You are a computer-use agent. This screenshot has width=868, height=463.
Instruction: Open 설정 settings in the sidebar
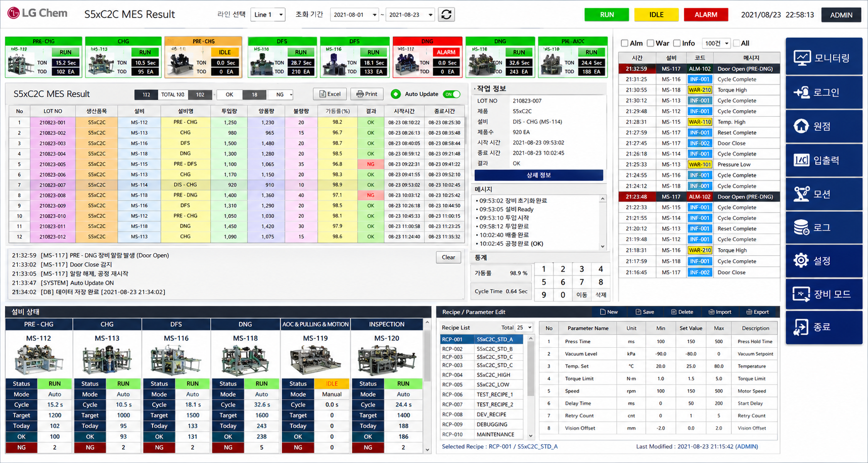(824, 261)
